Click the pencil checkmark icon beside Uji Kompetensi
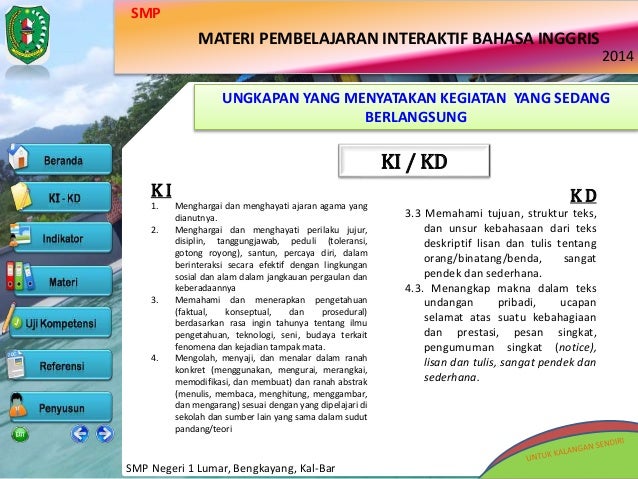 (x=10, y=319)
